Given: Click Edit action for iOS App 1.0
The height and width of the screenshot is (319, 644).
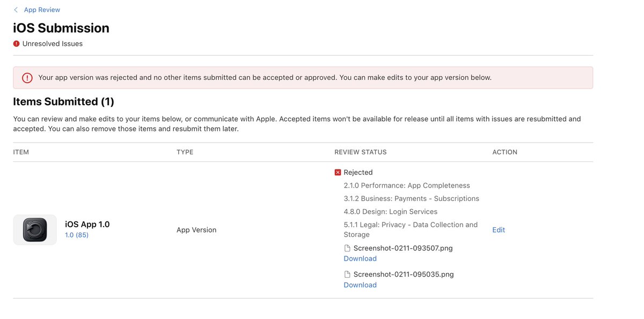Looking at the screenshot, I should [499, 230].
